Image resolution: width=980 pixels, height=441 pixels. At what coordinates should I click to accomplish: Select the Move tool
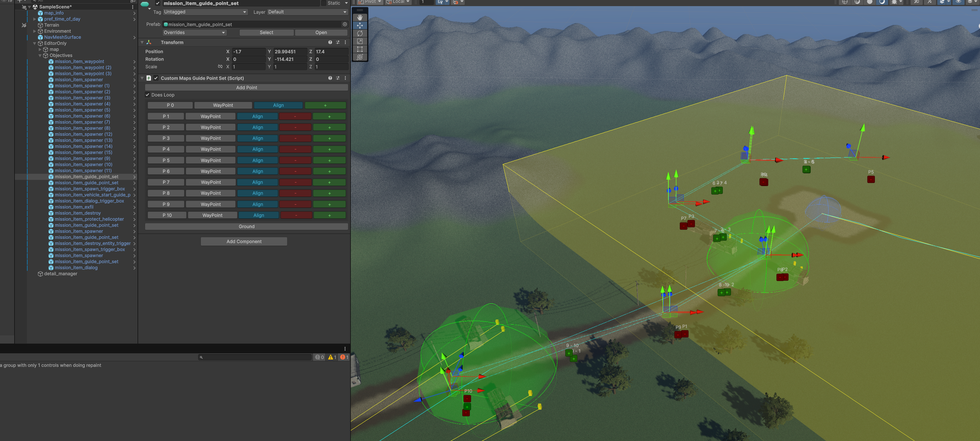click(359, 26)
